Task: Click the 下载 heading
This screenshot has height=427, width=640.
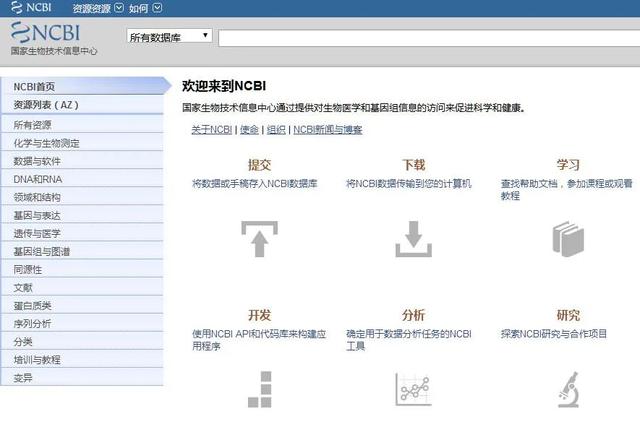Action: 413,165
